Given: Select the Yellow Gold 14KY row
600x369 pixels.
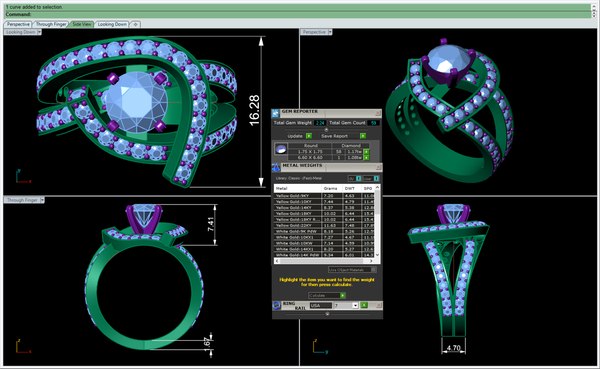Looking at the screenshot, I should click(x=324, y=207).
